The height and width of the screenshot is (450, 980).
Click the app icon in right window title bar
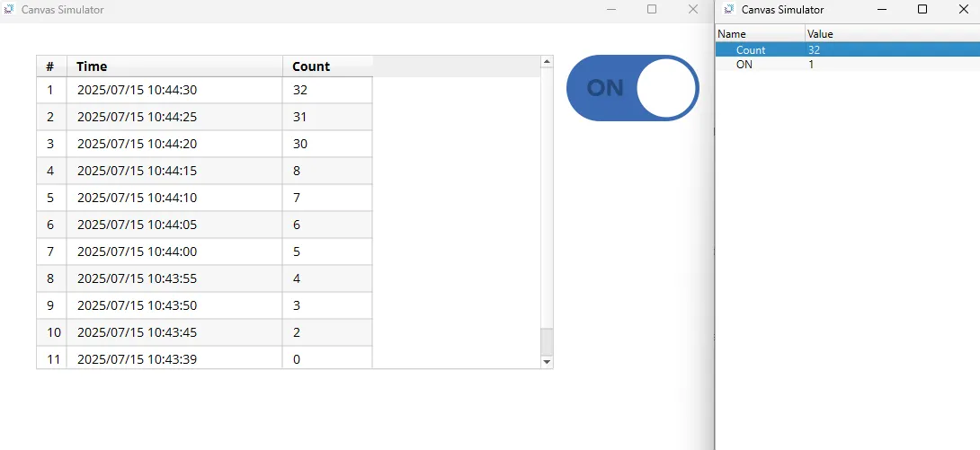pyautogui.click(x=726, y=10)
